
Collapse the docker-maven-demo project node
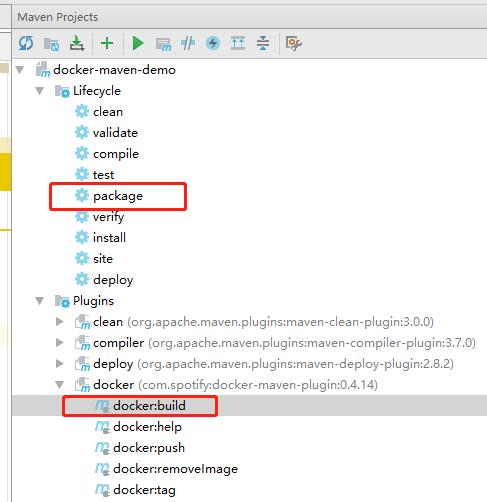[x=20, y=70]
